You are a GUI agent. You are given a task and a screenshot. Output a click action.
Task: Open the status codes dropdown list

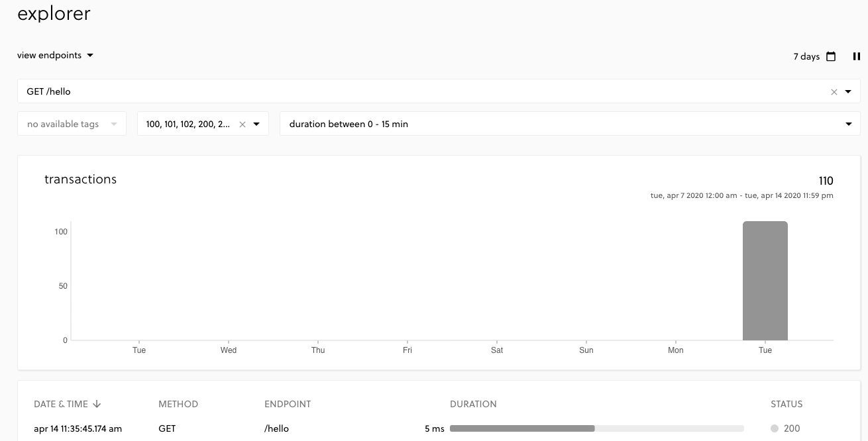257,124
